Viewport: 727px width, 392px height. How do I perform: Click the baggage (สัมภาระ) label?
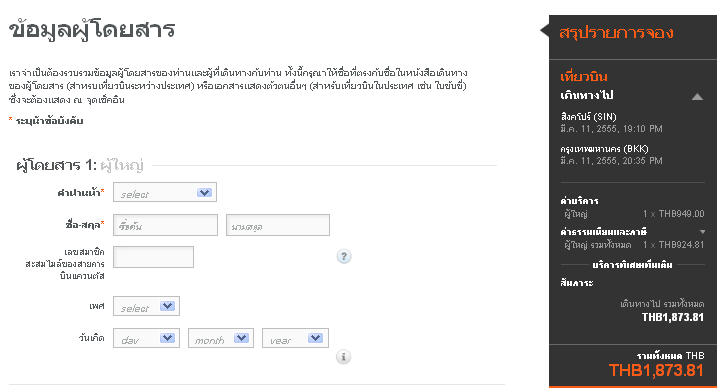[576, 283]
